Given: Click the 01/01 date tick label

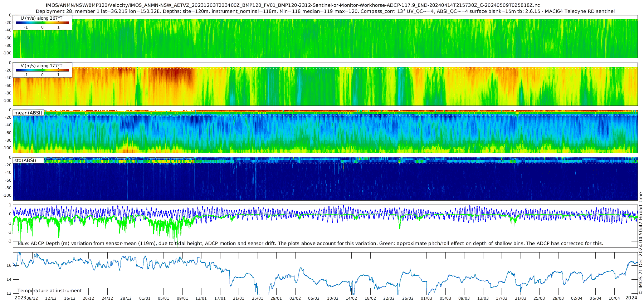Looking at the screenshot, I should pyautogui.click(x=145, y=298).
